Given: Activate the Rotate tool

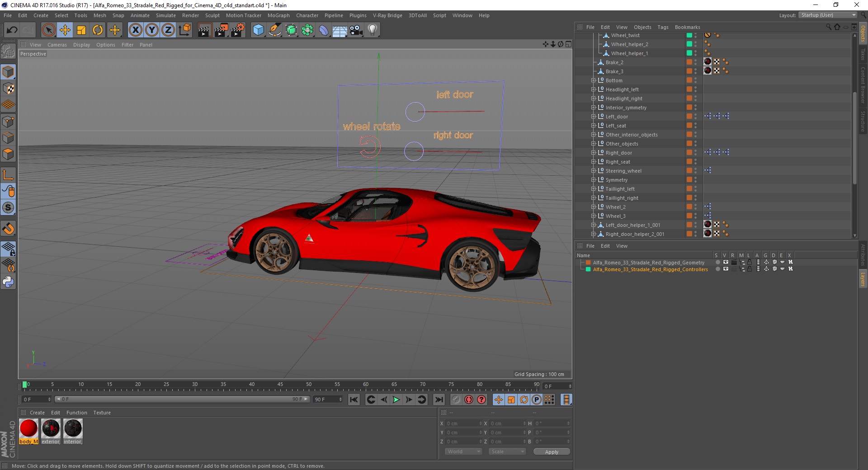Looking at the screenshot, I should [98, 30].
